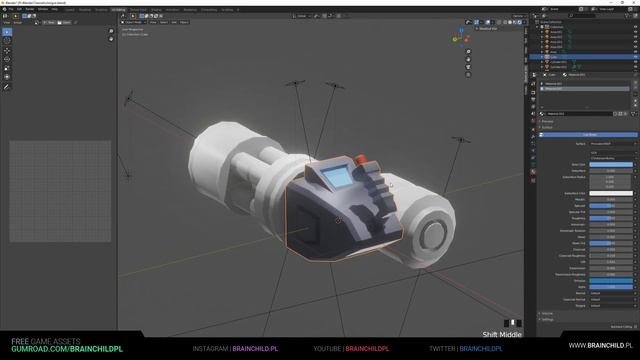Click Open image button in UV editor
This screenshot has width=640, height=360.
pyautogui.click(x=64, y=22)
